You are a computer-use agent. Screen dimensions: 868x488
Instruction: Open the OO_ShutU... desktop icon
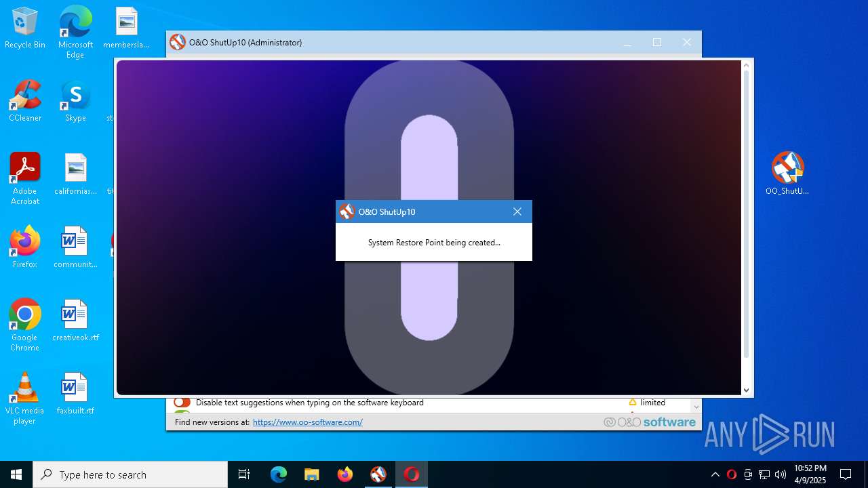click(x=787, y=174)
